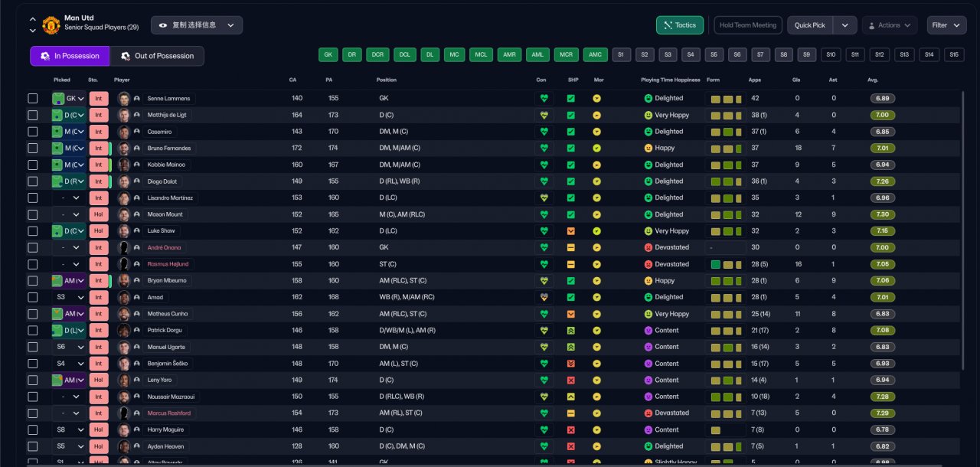Image resolution: width=980 pixels, height=467 pixels.
Task: Click Amad's condition heart icon
Action: pyautogui.click(x=544, y=297)
